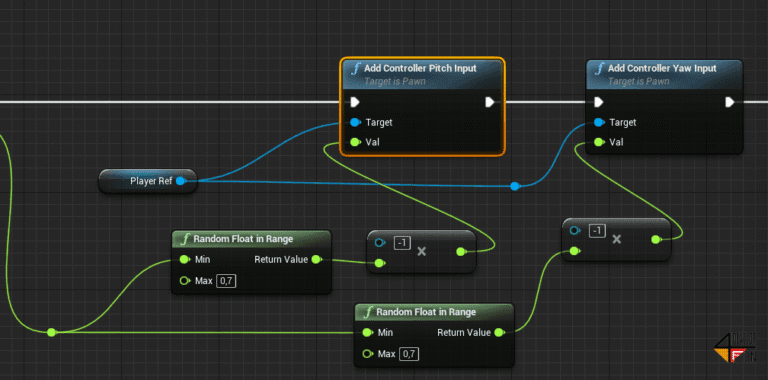Select the Add Controller Yaw Input node title

tap(662, 69)
